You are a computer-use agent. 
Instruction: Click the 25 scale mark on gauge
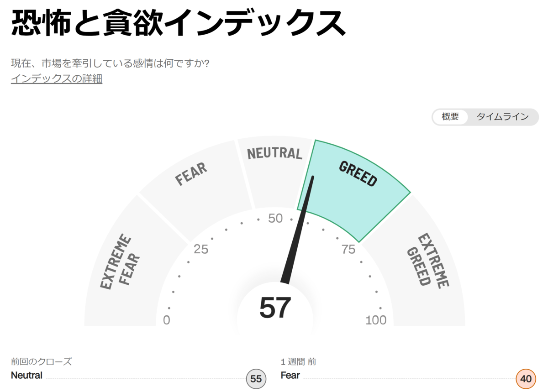(x=201, y=249)
